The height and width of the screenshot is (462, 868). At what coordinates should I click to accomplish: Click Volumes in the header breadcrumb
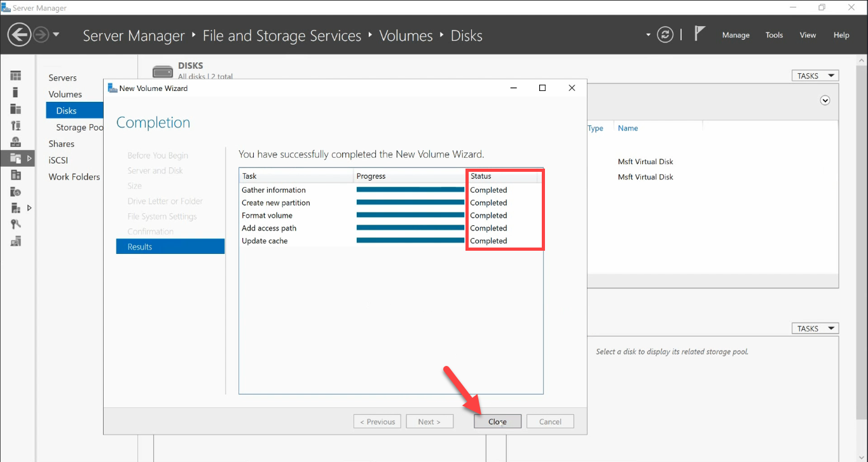(x=406, y=36)
